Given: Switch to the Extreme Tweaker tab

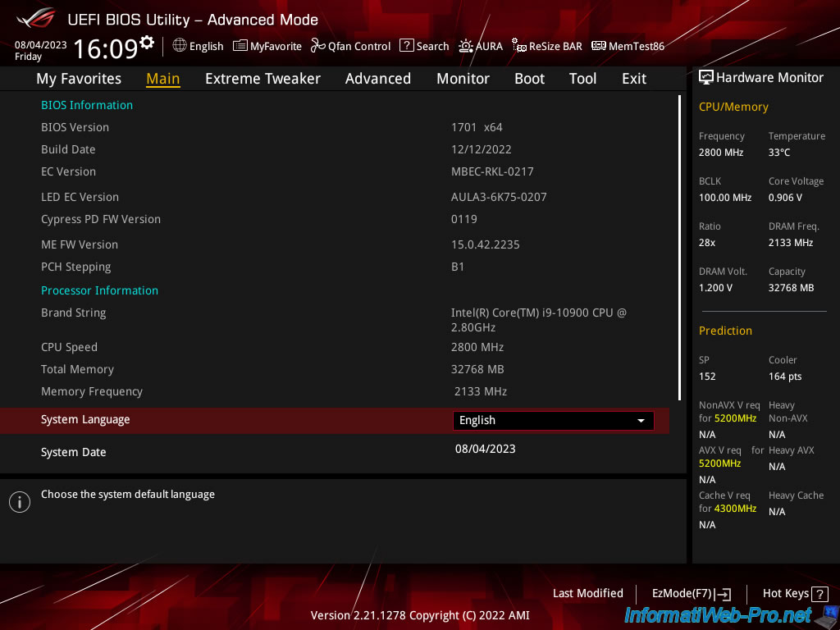Looking at the screenshot, I should click(x=262, y=79).
